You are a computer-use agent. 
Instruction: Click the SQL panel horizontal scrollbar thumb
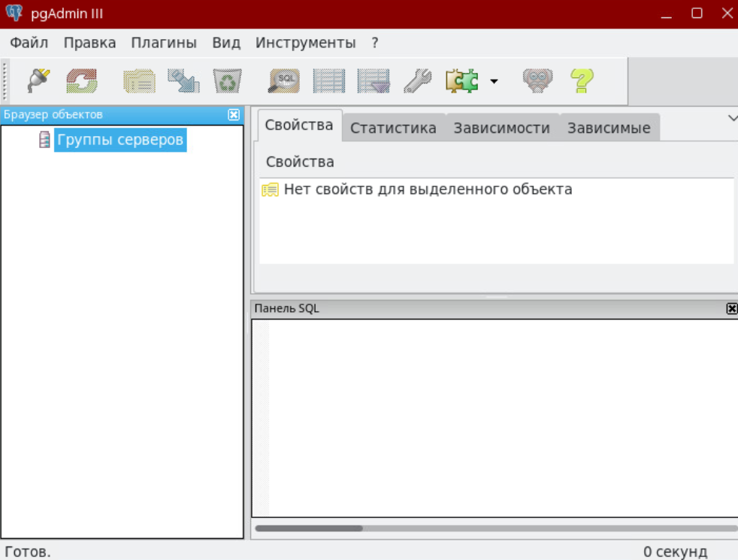click(x=309, y=528)
